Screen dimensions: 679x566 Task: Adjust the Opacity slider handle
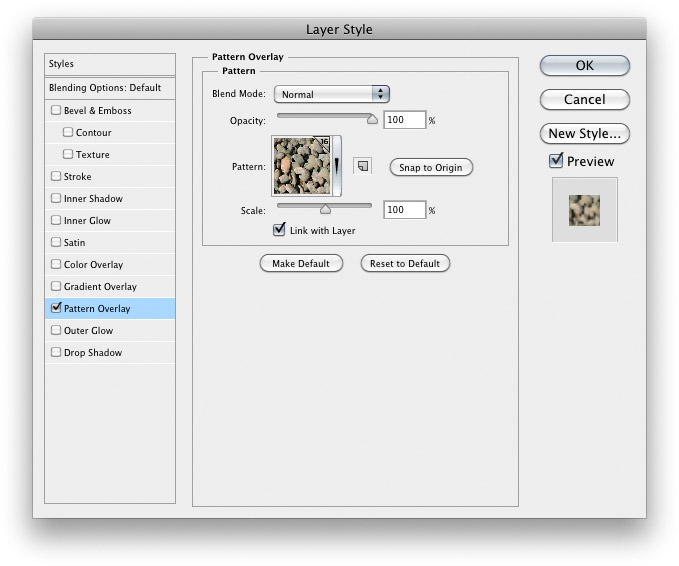(x=372, y=119)
